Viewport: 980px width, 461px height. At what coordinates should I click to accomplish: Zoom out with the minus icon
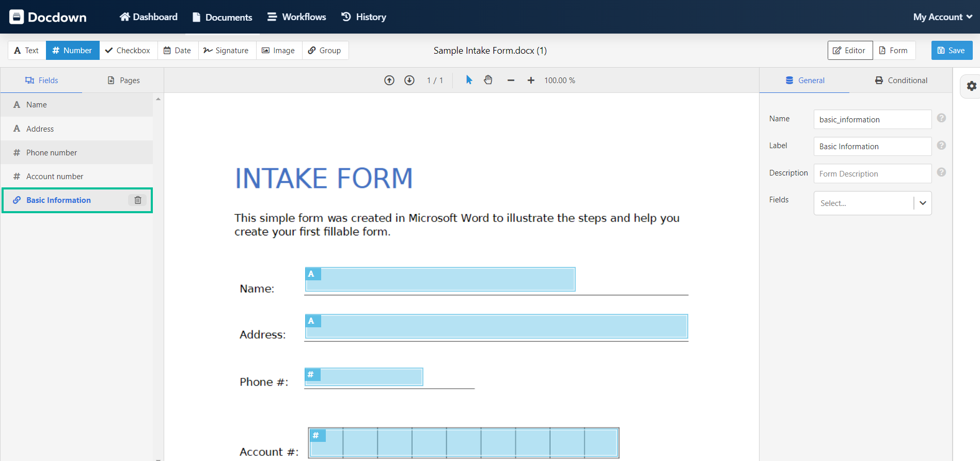coord(511,81)
